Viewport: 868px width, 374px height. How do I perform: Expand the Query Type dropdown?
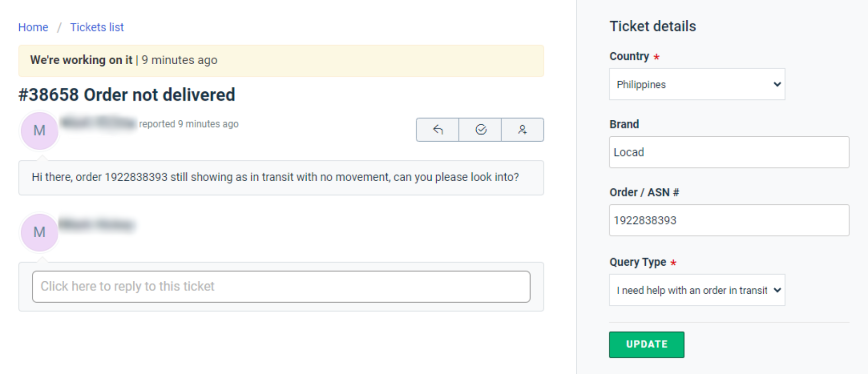[x=697, y=290]
